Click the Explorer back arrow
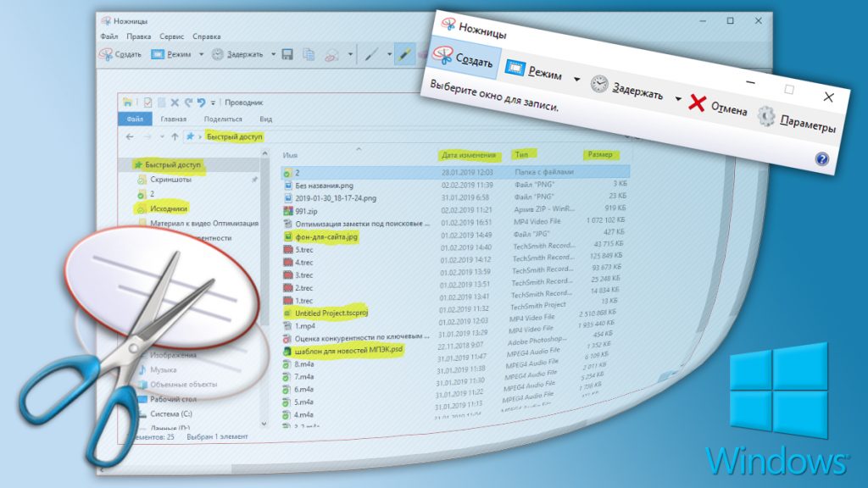The image size is (868, 488). (130, 136)
